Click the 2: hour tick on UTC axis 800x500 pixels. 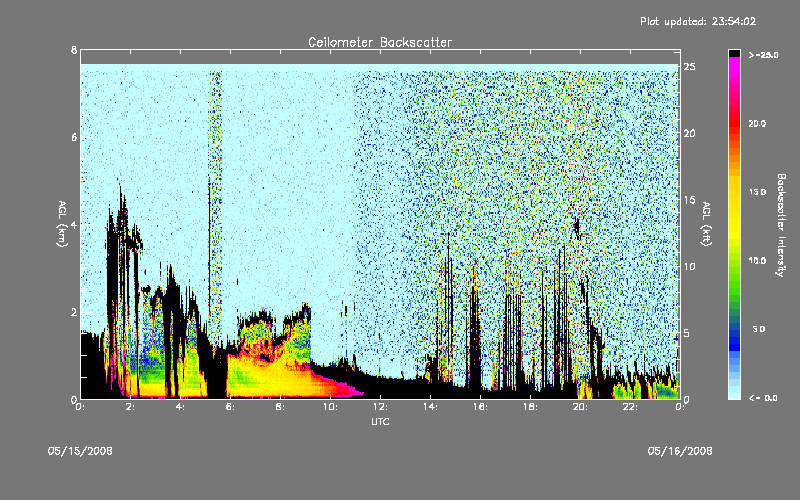130,407
